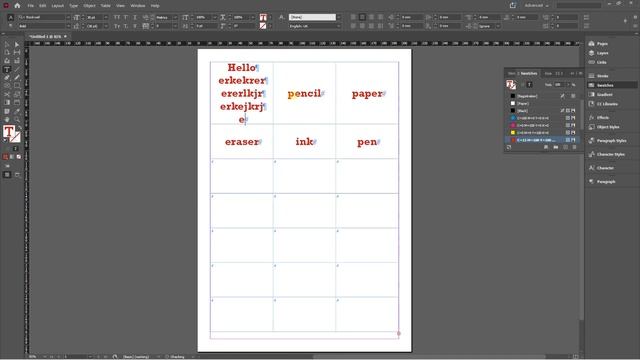The image size is (640, 360).
Task: Select the Pencil tool
Action: click(x=17, y=78)
